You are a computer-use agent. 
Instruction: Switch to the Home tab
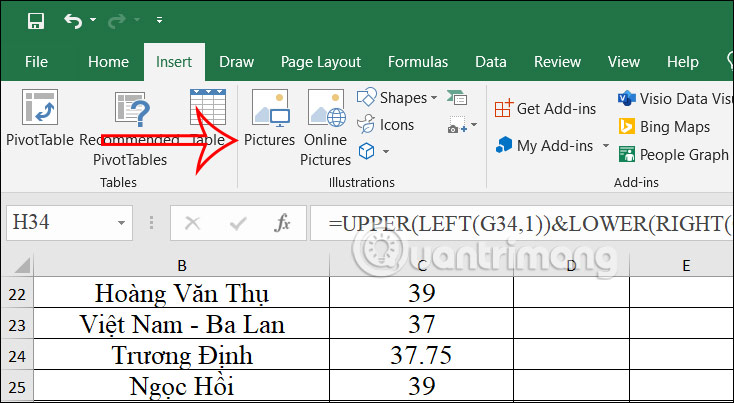click(108, 62)
